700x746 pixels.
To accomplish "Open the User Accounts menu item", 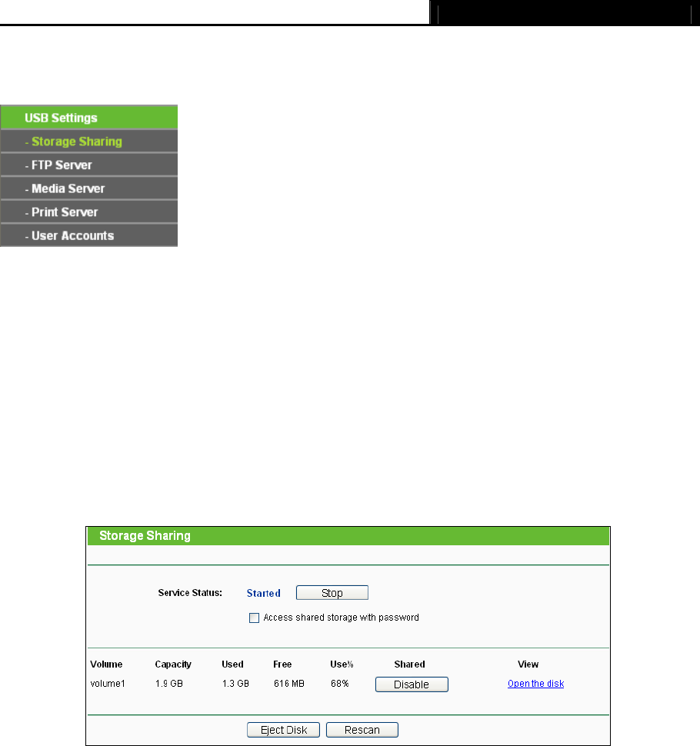I will click(88, 235).
